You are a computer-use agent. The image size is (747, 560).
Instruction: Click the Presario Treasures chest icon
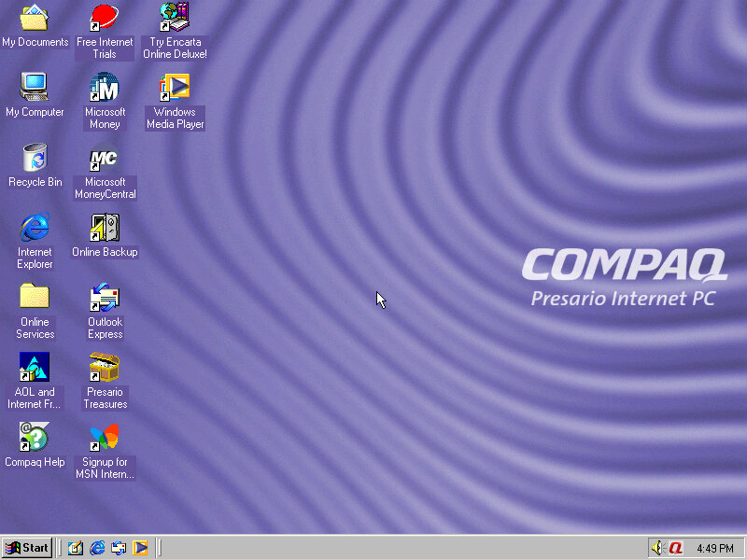pos(105,368)
